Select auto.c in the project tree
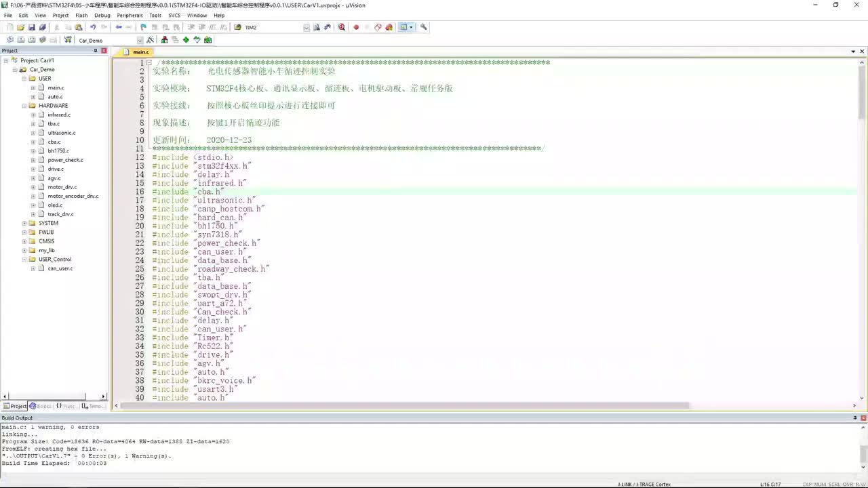Viewport: 868px width, 488px height. point(55,97)
